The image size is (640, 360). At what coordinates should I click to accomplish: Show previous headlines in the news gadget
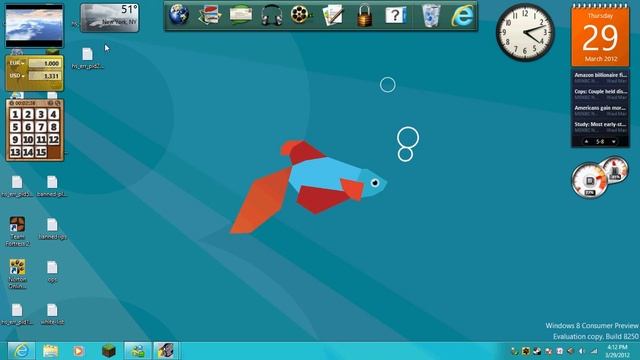coord(587,142)
